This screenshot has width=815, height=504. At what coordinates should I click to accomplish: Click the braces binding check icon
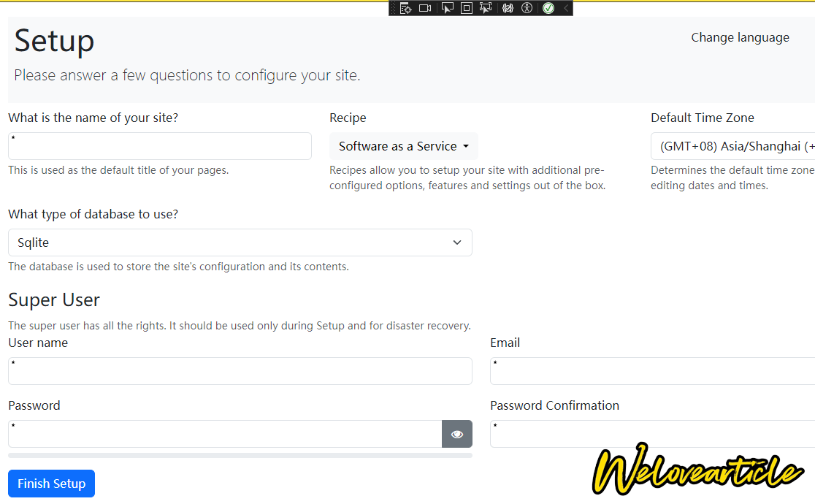coord(508,8)
